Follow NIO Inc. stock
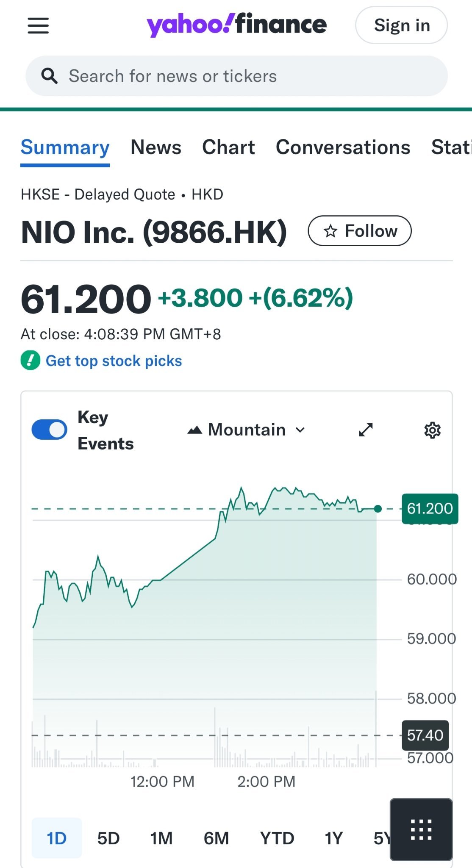This screenshot has height=868, width=472. click(360, 231)
